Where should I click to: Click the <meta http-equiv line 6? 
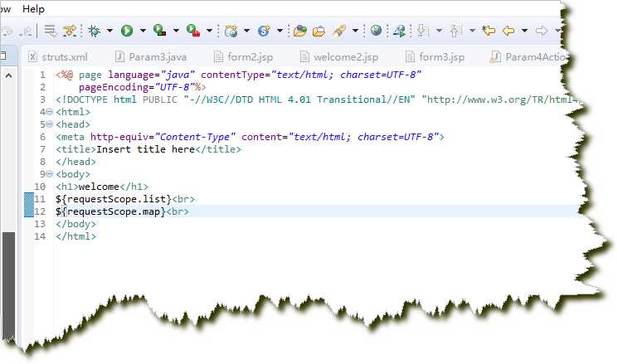click(250, 137)
